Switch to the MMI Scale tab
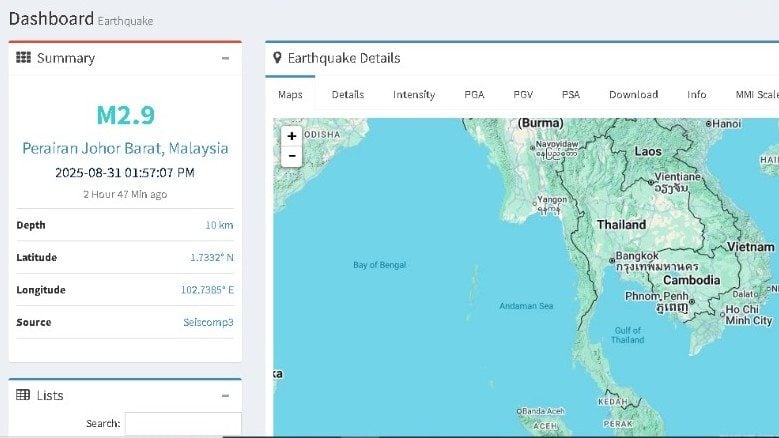The height and width of the screenshot is (438, 779). [756, 95]
